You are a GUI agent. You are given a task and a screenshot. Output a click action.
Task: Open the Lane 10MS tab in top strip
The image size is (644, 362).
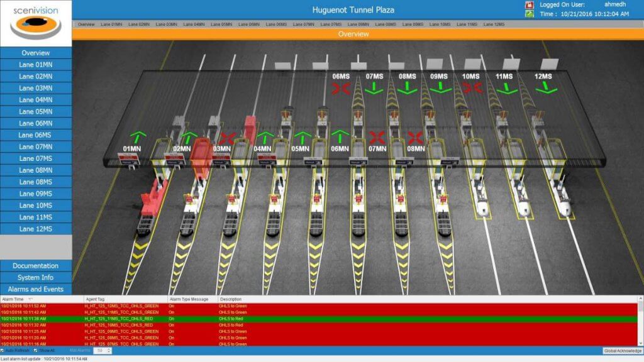(440, 25)
